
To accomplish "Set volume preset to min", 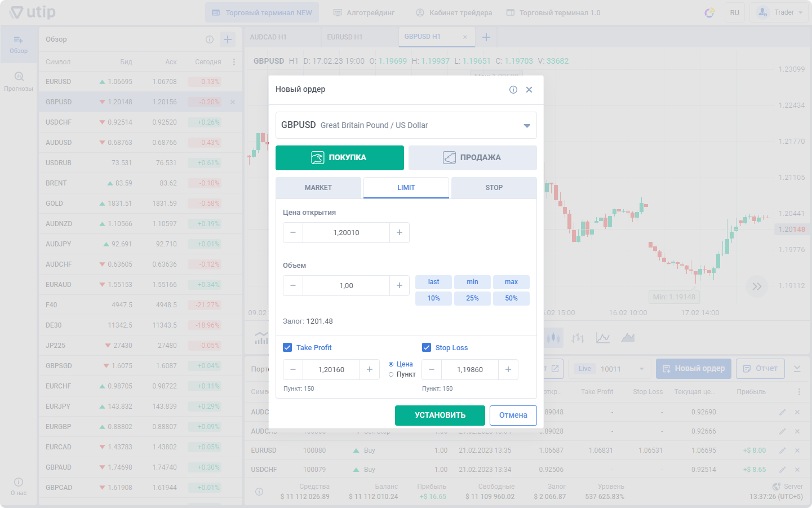I will pyautogui.click(x=472, y=282).
